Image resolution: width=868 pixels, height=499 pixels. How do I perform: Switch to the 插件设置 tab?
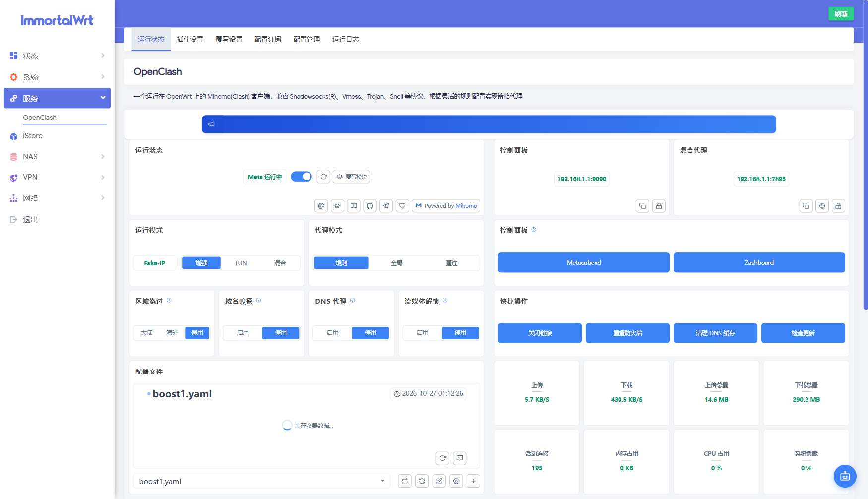pyautogui.click(x=190, y=39)
